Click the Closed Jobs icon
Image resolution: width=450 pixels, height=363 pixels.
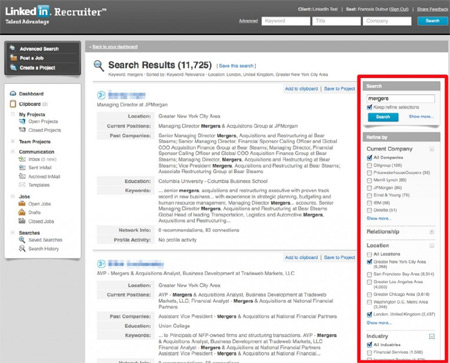22,221
